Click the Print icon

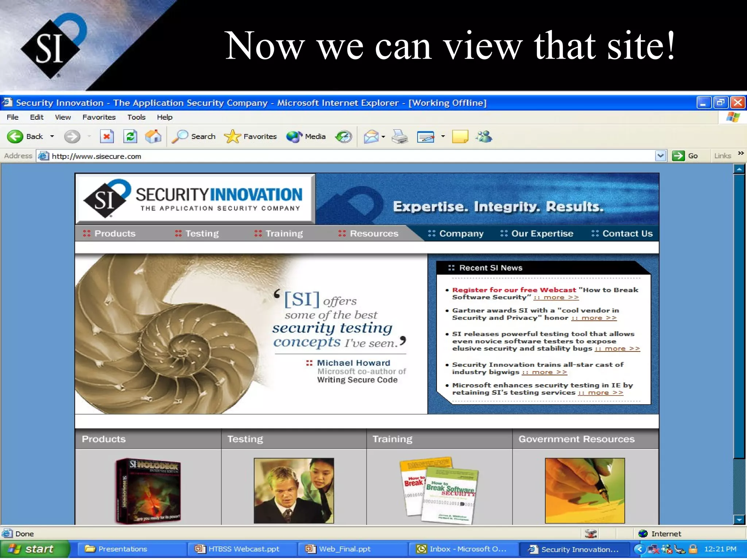tap(400, 137)
